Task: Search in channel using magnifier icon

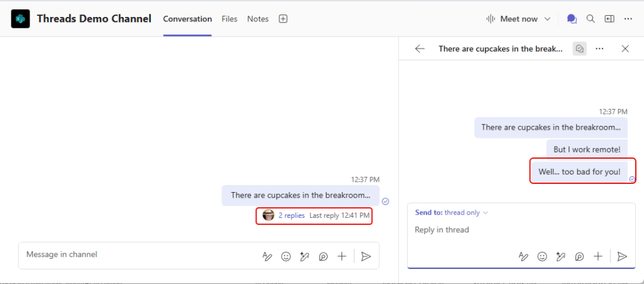Action: 591,19
